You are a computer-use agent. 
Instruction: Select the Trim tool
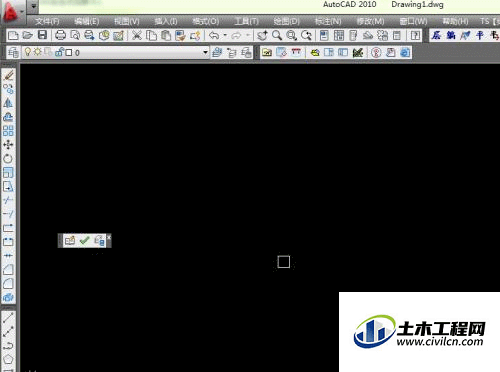(9, 200)
